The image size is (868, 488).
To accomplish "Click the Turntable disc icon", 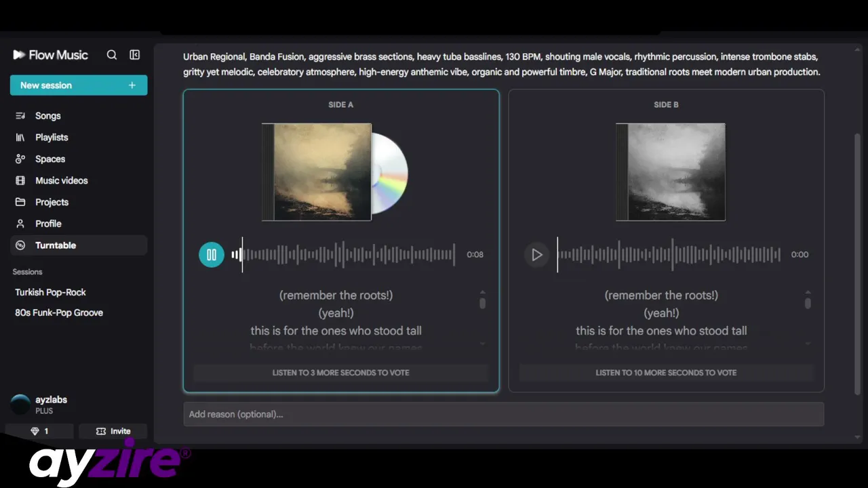I will point(20,245).
